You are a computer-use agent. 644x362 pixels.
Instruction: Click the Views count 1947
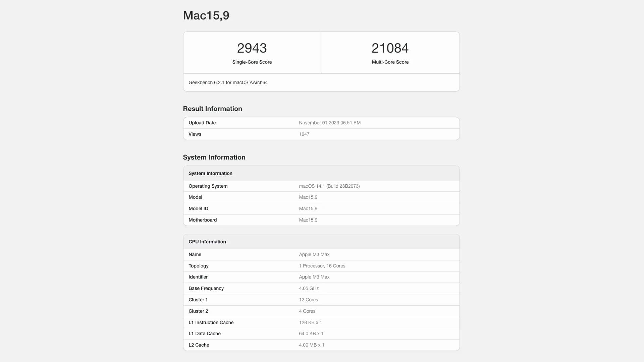pyautogui.click(x=304, y=134)
